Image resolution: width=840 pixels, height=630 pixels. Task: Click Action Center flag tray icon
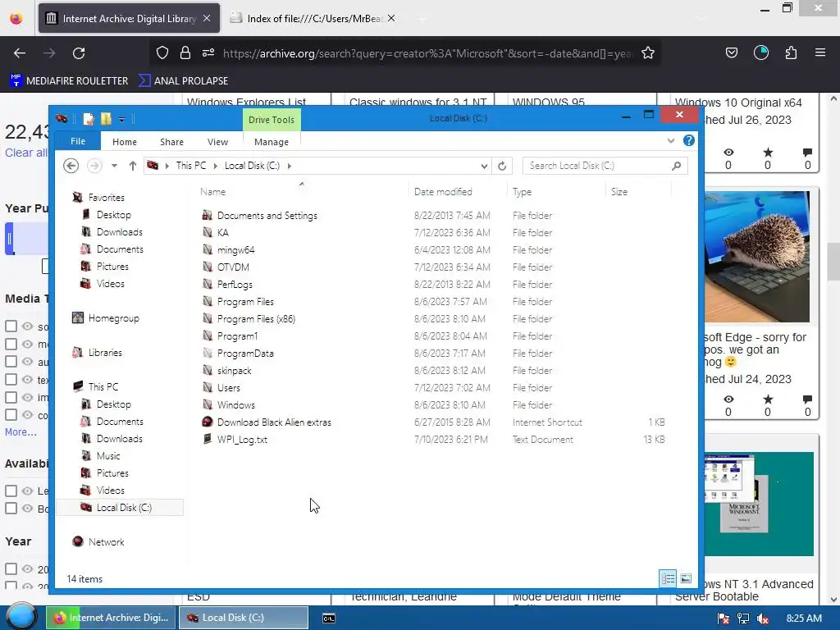pos(724,619)
